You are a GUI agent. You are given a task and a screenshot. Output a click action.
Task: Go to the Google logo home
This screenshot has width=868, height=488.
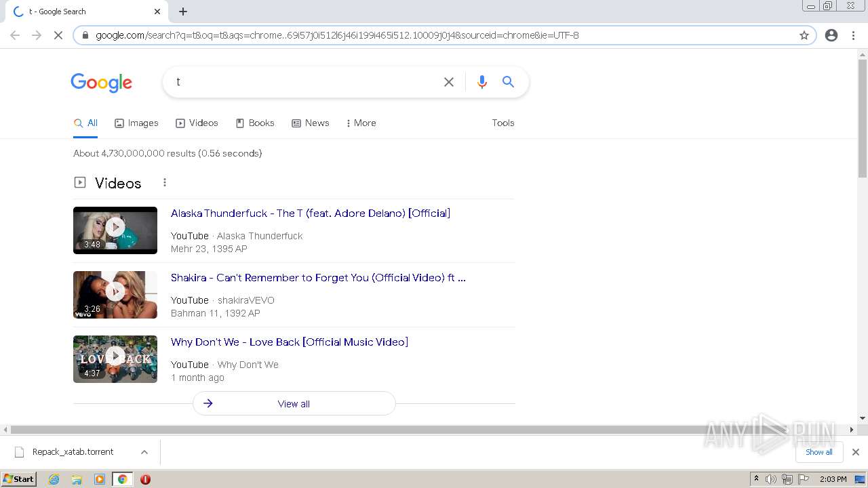[x=102, y=83]
